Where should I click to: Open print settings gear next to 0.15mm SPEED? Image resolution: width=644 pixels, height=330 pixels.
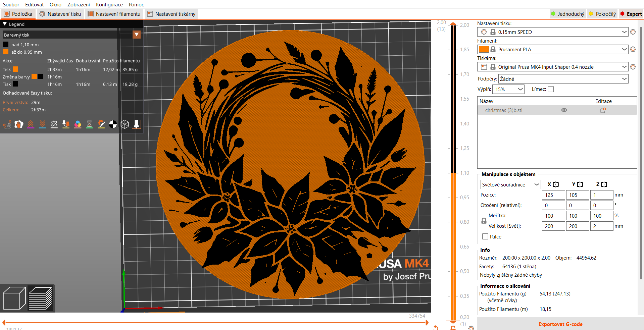pos(633,32)
